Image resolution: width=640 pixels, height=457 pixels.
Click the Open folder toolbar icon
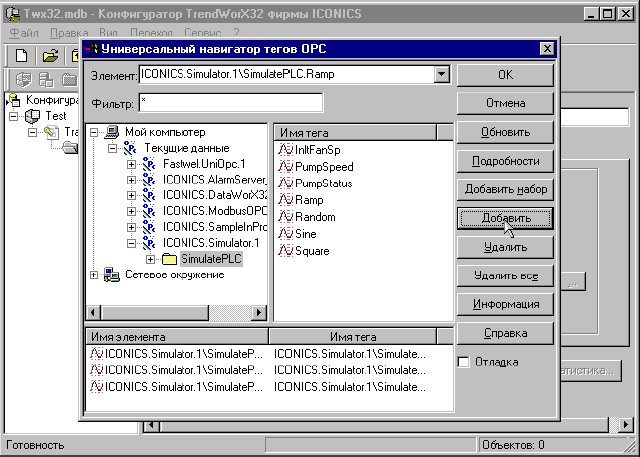coord(50,55)
